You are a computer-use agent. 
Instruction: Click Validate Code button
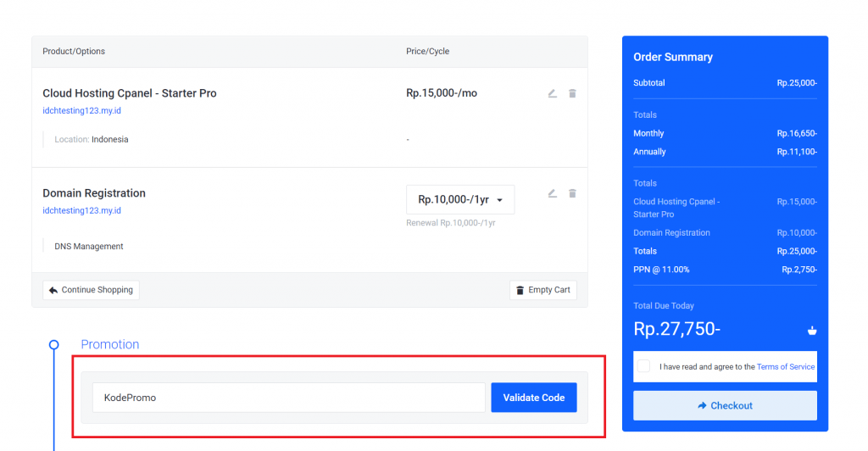point(533,398)
